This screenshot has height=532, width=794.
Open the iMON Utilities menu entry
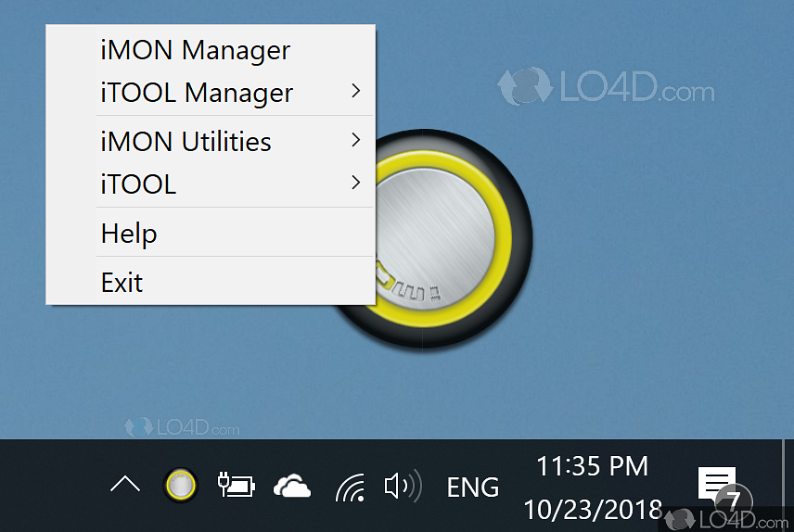point(211,141)
